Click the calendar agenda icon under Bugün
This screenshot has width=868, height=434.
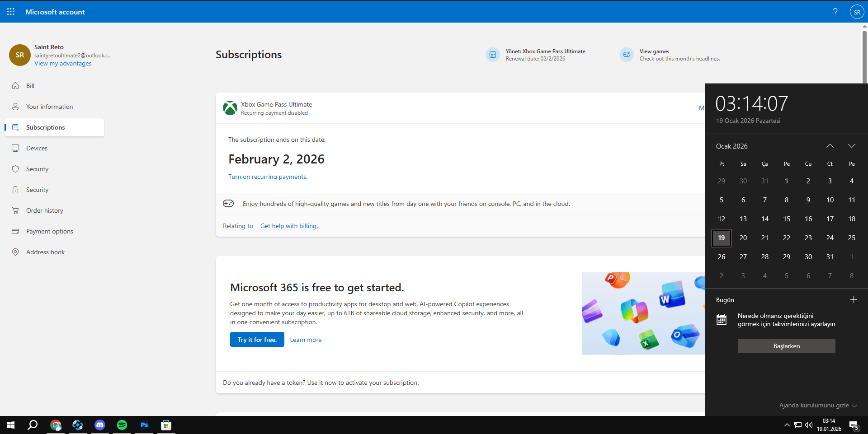pos(722,320)
